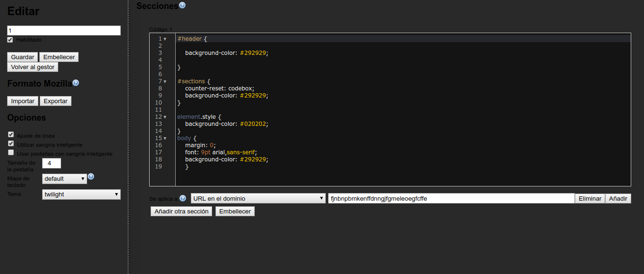The width and height of the screenshot is (644, 274).
Task: Uncheck the Habilitado checkbox
Action: coord(10,40)
